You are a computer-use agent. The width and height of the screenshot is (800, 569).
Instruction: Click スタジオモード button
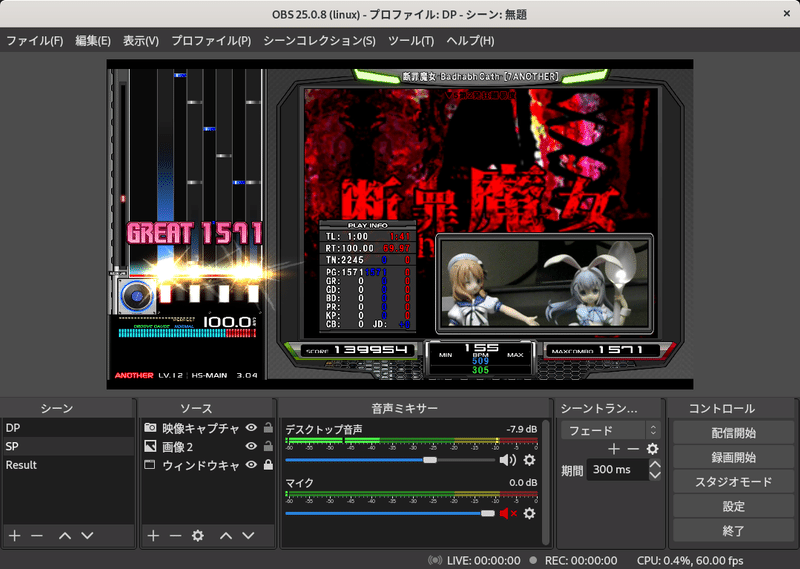click(733, 482)
